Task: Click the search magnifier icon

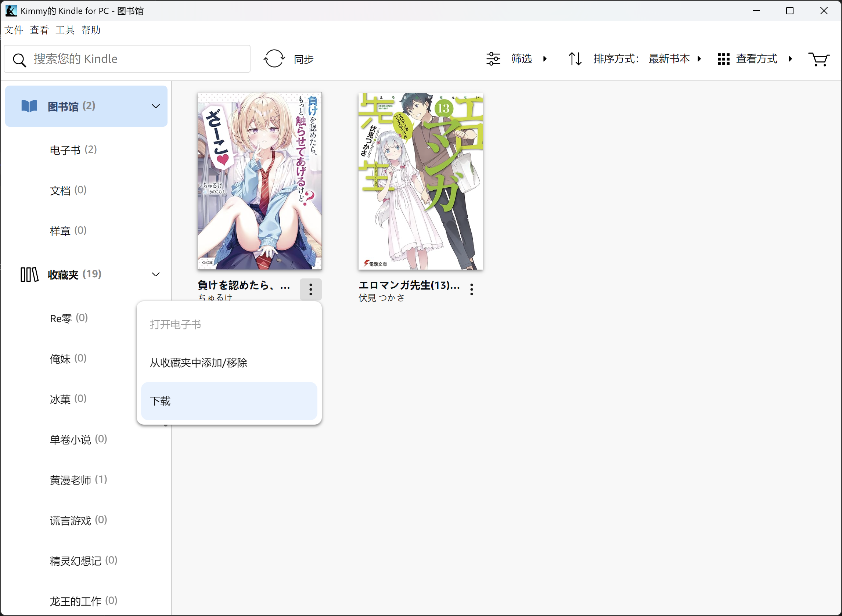Action: point(19,60)
